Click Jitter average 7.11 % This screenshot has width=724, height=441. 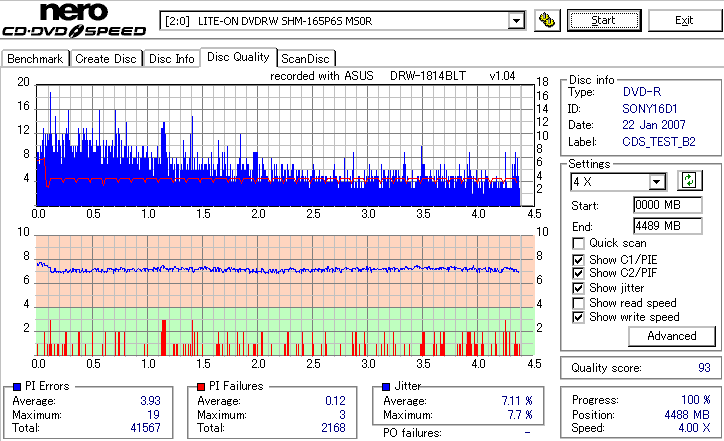point(517,400)
